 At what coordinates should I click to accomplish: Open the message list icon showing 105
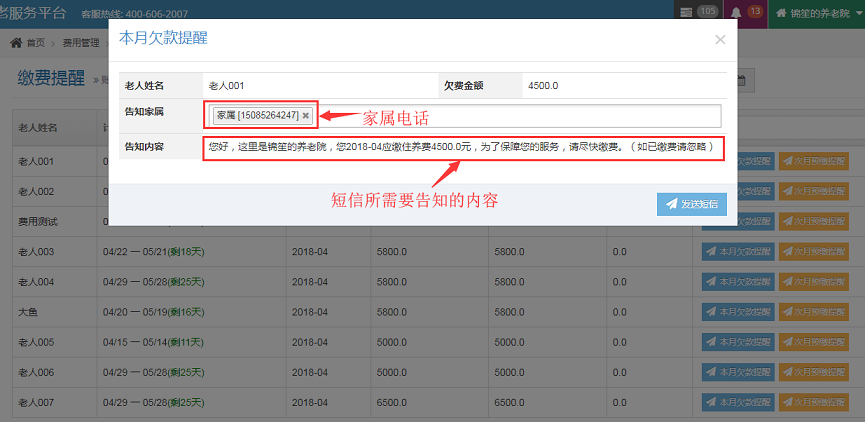coord(708,12)
